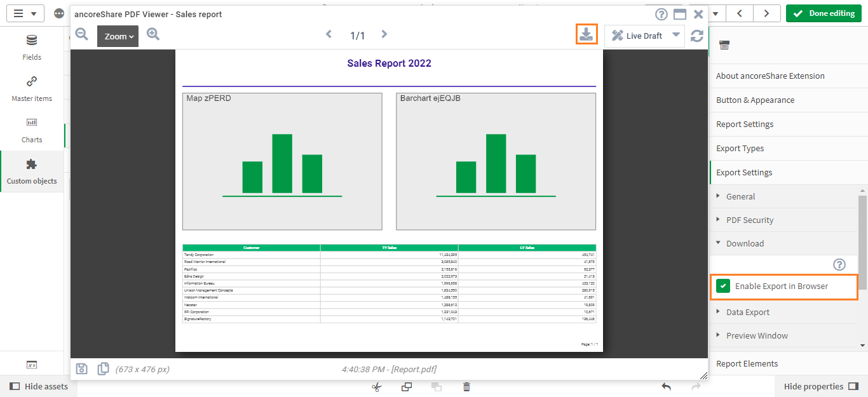
Task: Expand the PDF Security subsection
Action: tap(783, 220)
